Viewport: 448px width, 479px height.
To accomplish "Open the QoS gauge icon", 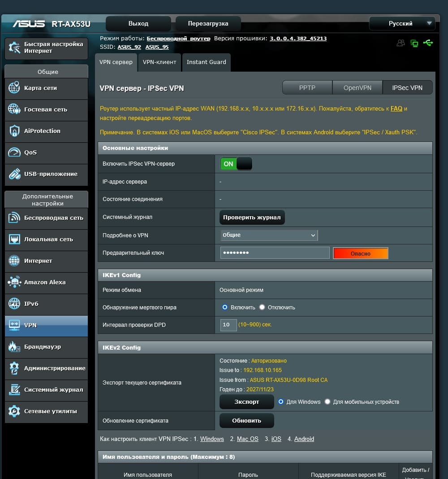I will click(x=14, y=152).
